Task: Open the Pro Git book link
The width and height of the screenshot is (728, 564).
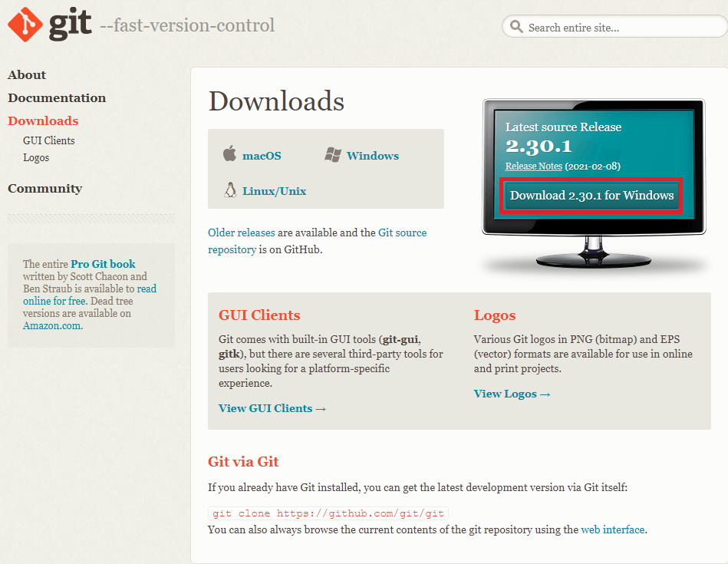Action: click(103, 264)
